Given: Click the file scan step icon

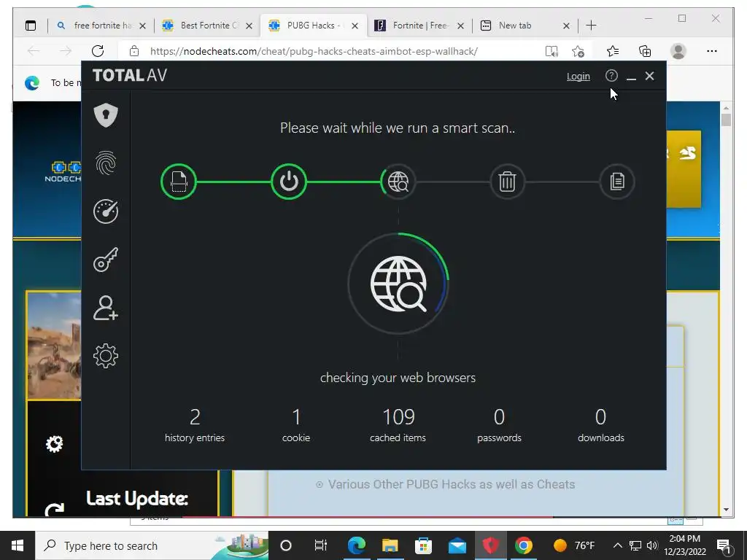Looking at the screenshot, I should 179,182.
